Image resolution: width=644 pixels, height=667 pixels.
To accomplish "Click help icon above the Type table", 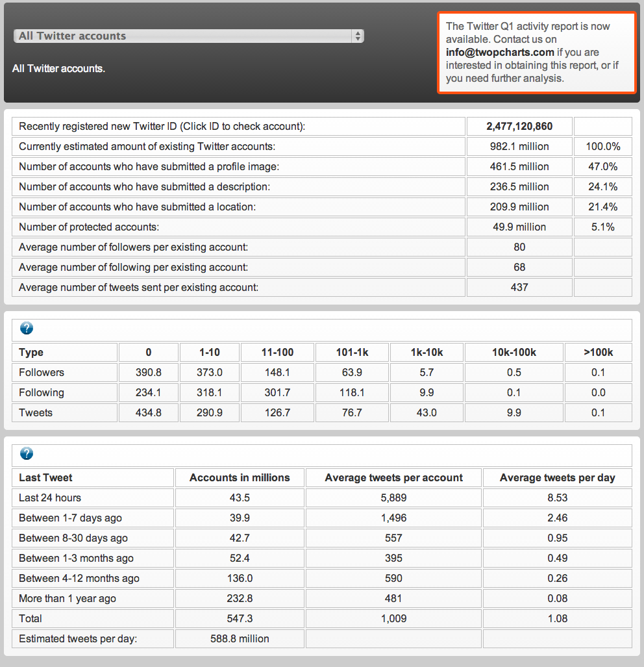I will coord(27,329).
